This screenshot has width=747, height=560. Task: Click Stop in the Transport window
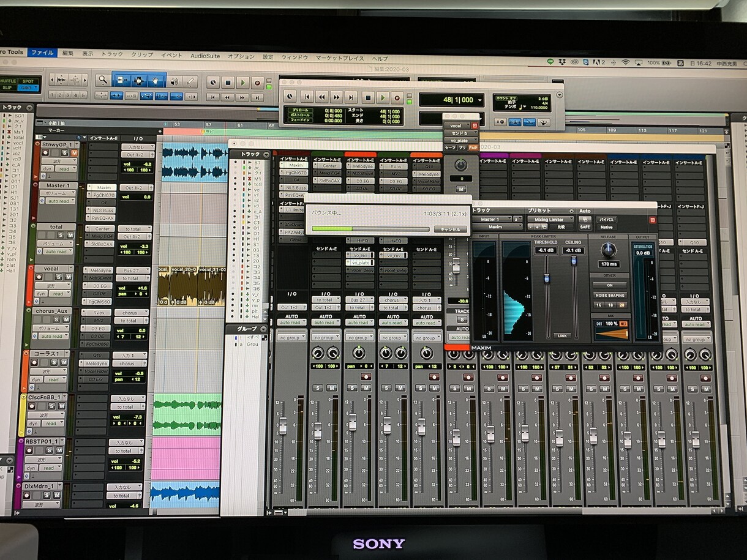[x=368, y=97]
